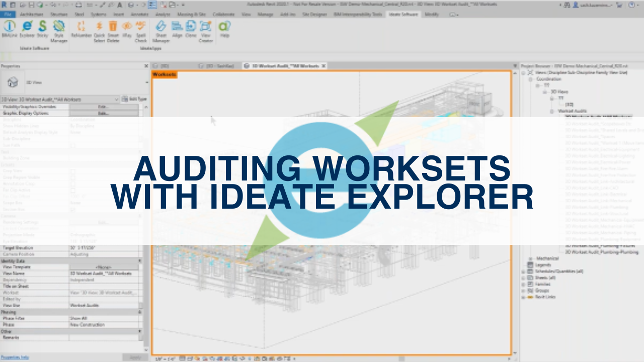Collapse the Other properties section
The image size is (644, 362).
click(140, 331)
